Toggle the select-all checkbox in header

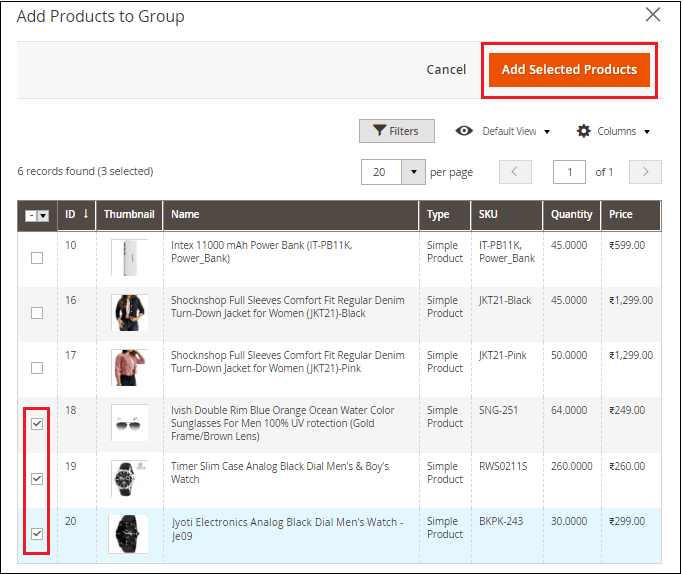[x=30, y=216]
